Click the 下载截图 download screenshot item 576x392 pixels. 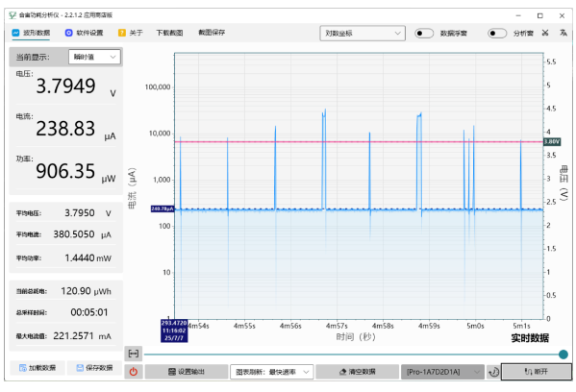pos(169,33)
